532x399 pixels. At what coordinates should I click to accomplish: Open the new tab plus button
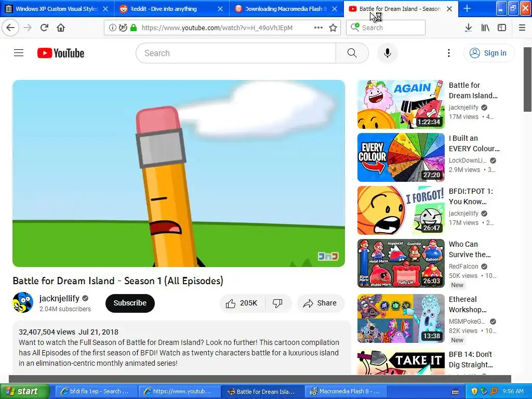467,8
